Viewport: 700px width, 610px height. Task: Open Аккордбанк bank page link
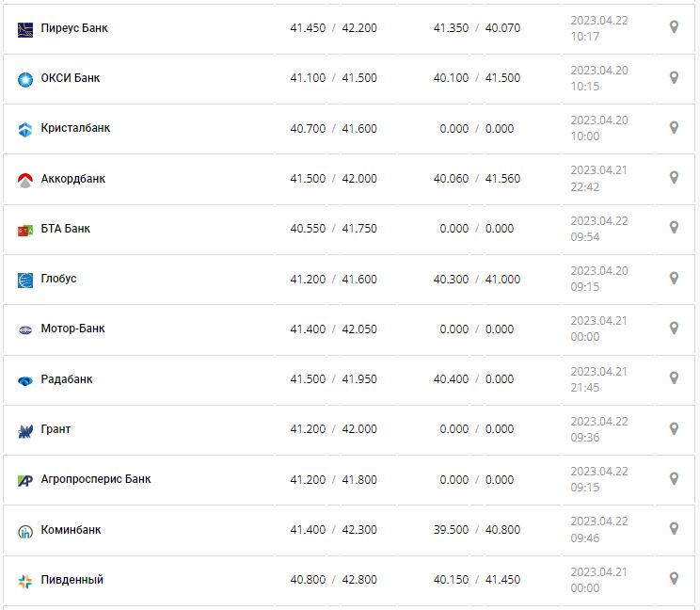pyautogui.click(x=73, y=178)
